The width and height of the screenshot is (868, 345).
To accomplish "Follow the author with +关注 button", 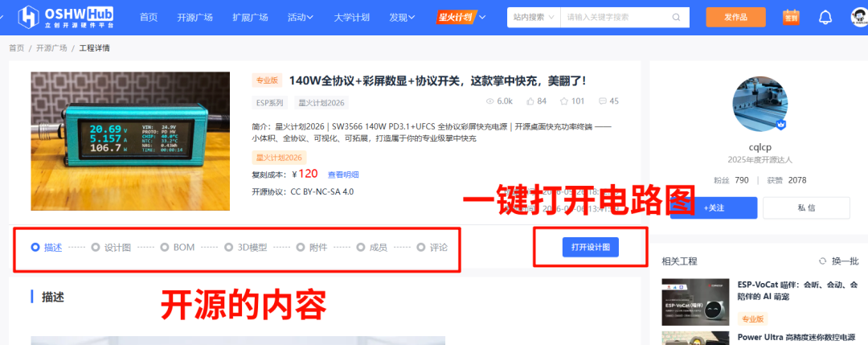I will [714, 208].
